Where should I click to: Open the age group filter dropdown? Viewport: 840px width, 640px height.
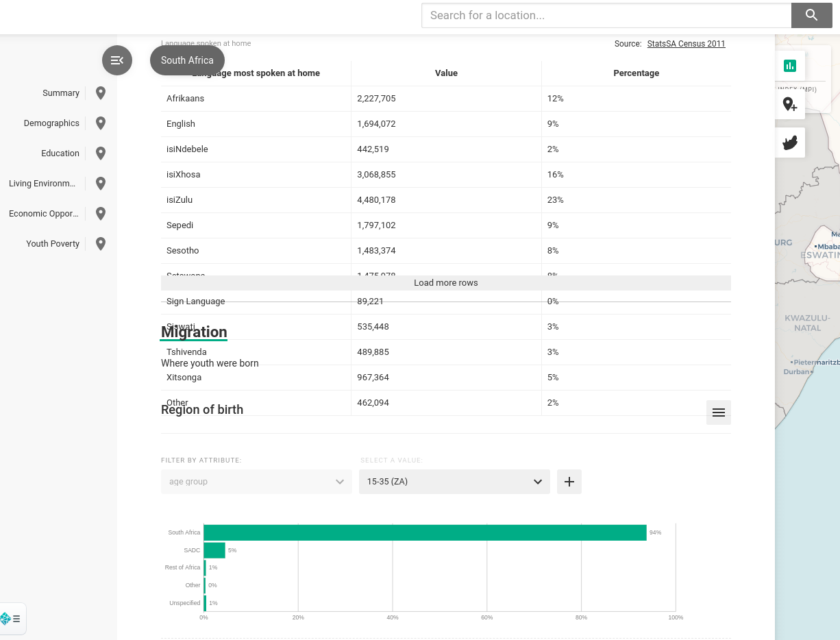click(256, 482)
